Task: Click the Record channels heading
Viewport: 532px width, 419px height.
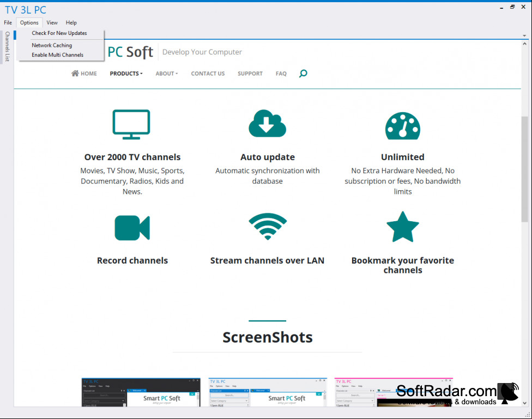Action: point(132,260)
